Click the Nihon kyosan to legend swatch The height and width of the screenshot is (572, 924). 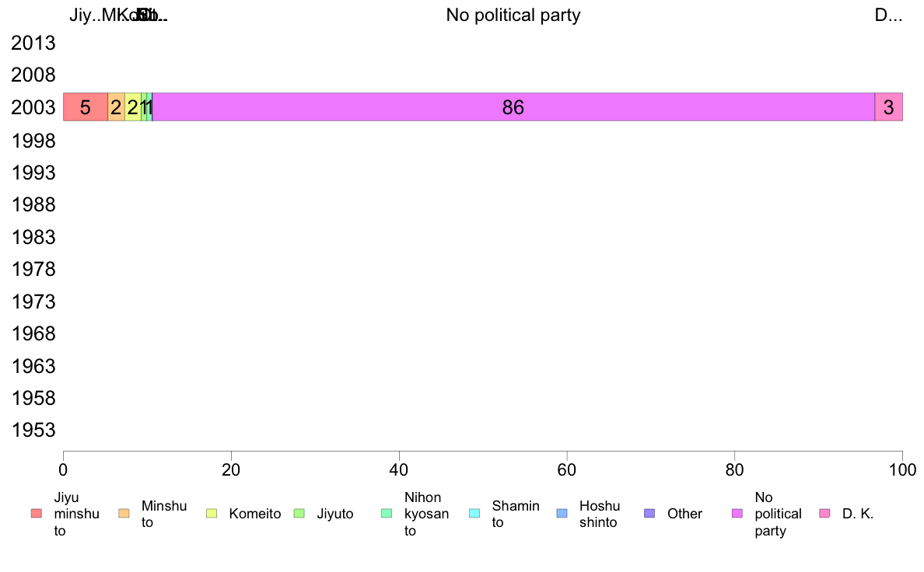point(387,514)
